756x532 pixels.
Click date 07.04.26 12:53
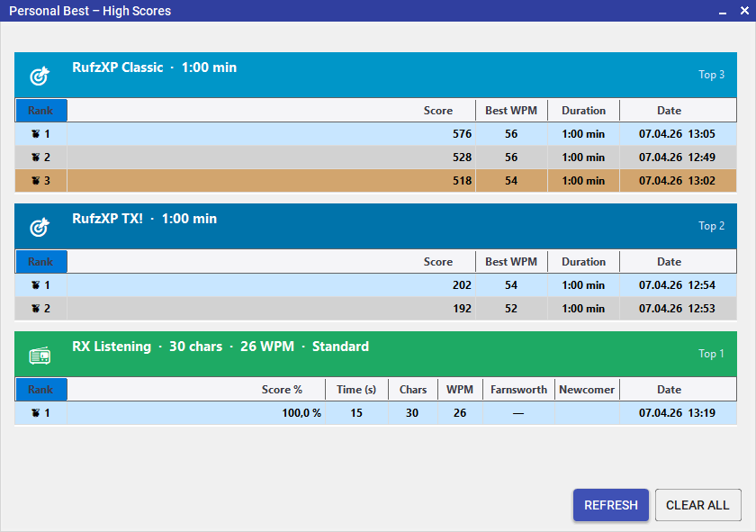pyautogui.click(x=678, y=309)
